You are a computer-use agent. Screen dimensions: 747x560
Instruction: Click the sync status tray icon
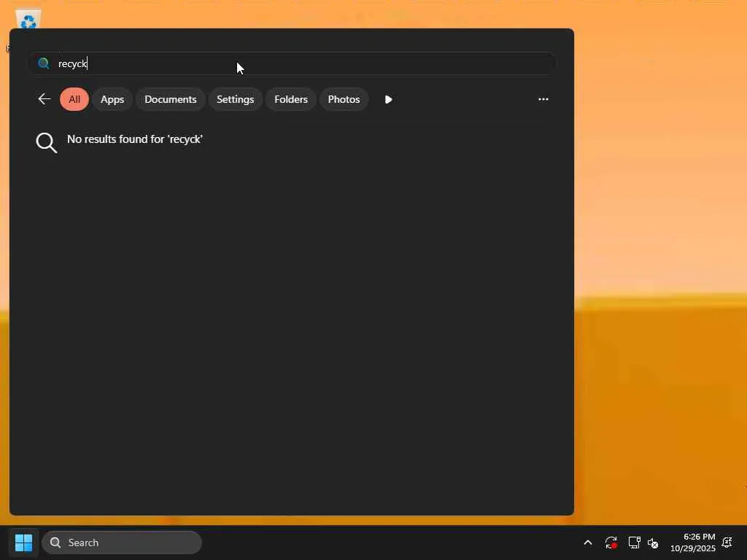pos(611,542)
